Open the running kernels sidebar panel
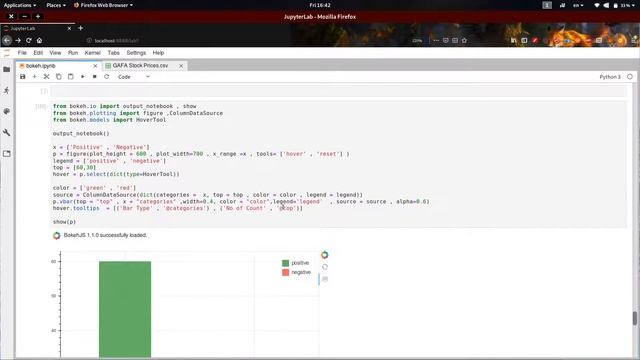Image resolution: width=640 pixels, height=360 pixels. tap(7, 90)
